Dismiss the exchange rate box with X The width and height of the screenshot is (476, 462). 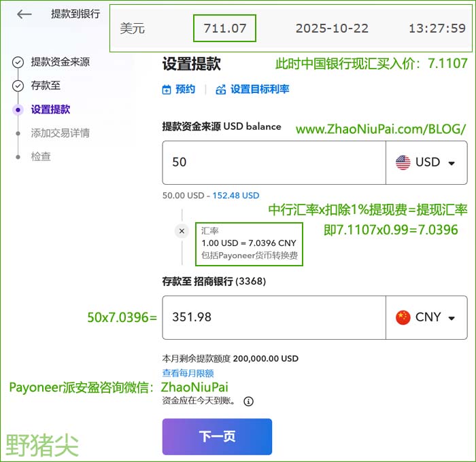(x=182, y=231)
